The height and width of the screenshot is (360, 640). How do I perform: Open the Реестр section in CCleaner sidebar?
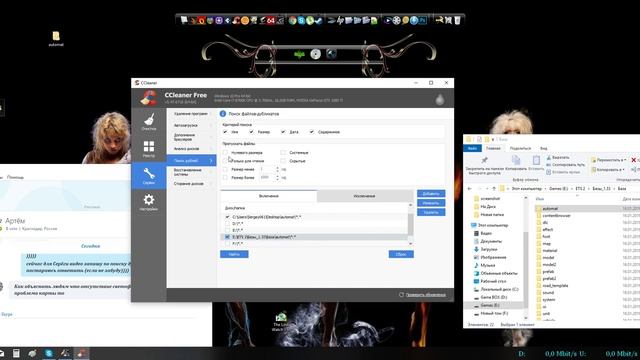(x=149, y=149)
